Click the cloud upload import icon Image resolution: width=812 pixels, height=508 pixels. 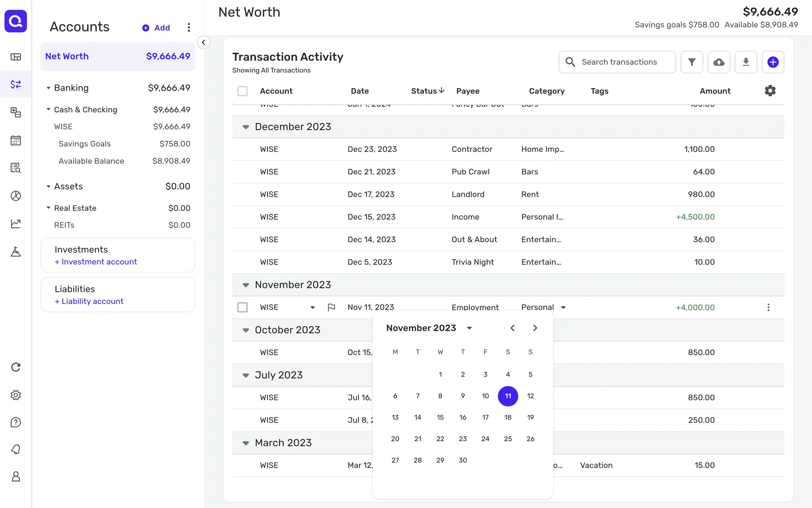click(x=719, y=62)
